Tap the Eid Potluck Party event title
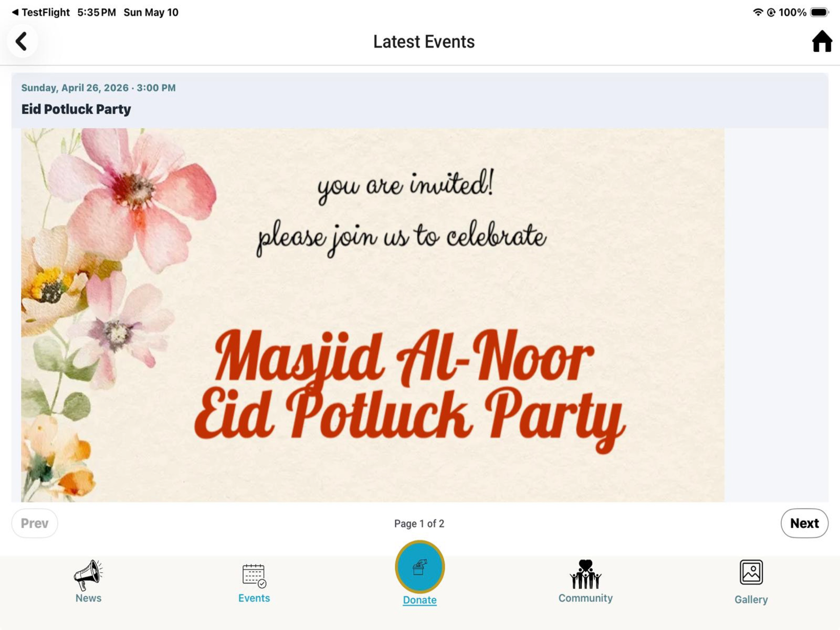840x630 pixels. tap(76, 109)
